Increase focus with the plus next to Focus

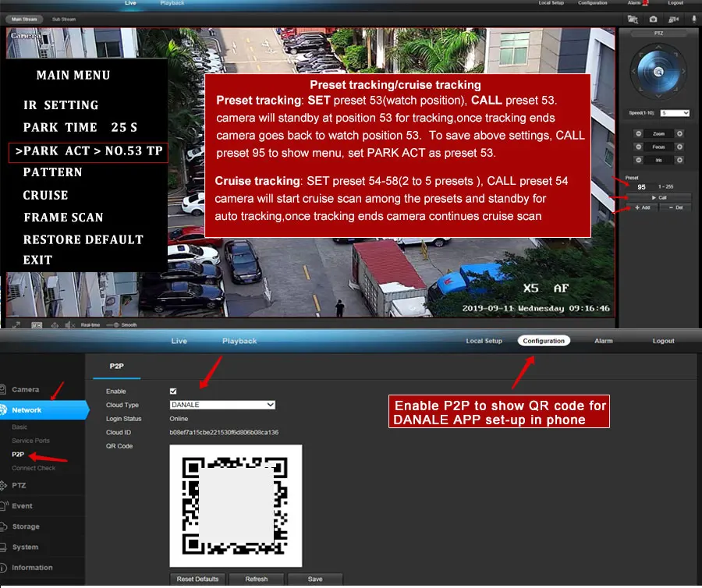point(679,147)
